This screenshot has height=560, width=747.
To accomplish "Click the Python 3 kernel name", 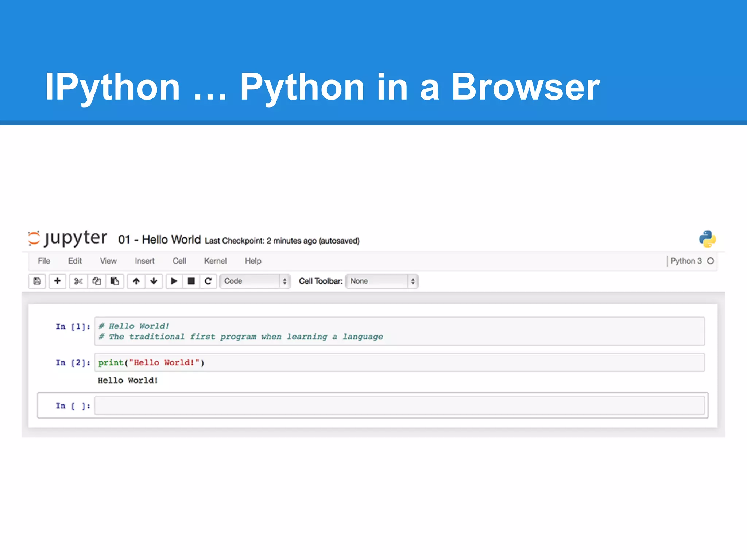I will 686,261.
